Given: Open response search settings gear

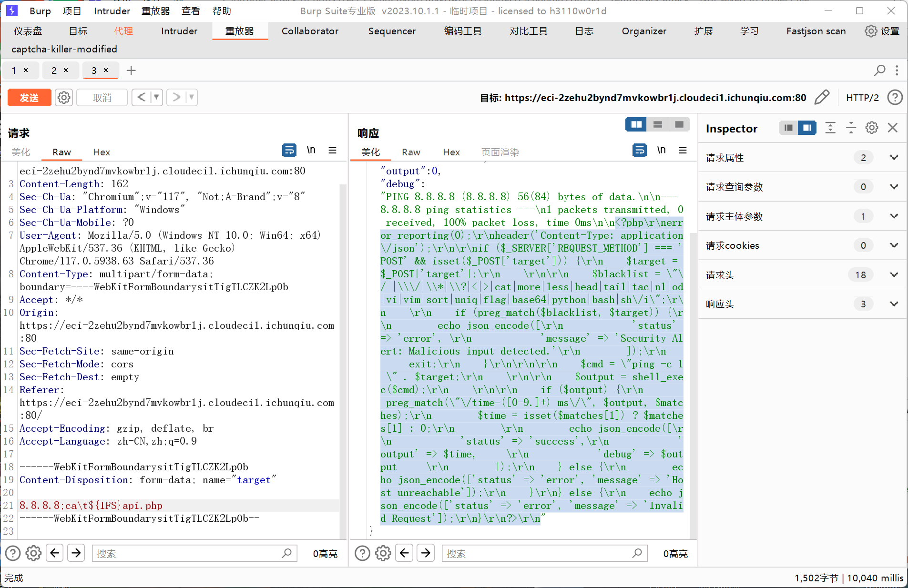Looking at the screenshot, I should click(x=383, y=553).
